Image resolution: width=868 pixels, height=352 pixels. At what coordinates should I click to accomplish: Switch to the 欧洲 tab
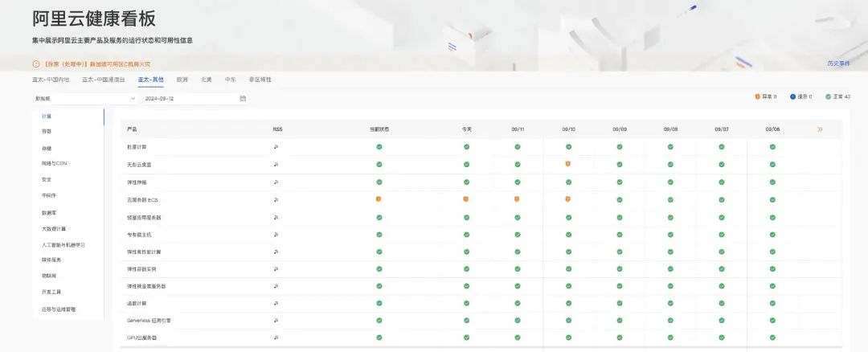click(x=182, y=80)
